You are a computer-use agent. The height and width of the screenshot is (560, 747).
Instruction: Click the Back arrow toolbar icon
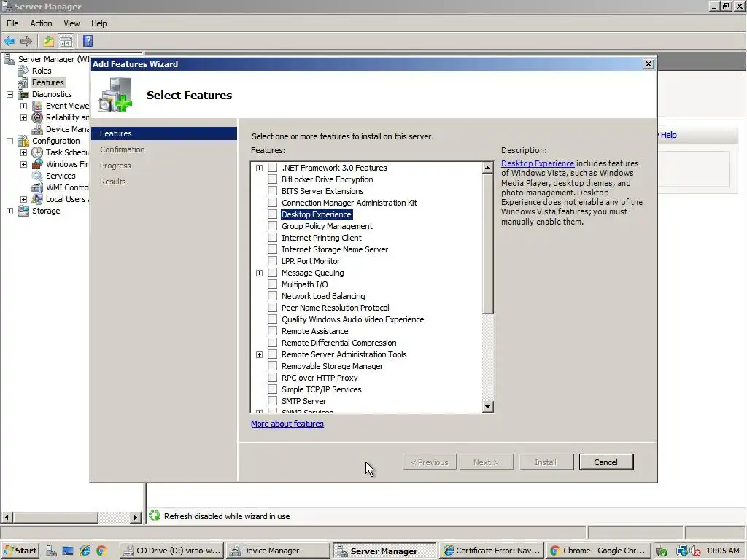9,41
